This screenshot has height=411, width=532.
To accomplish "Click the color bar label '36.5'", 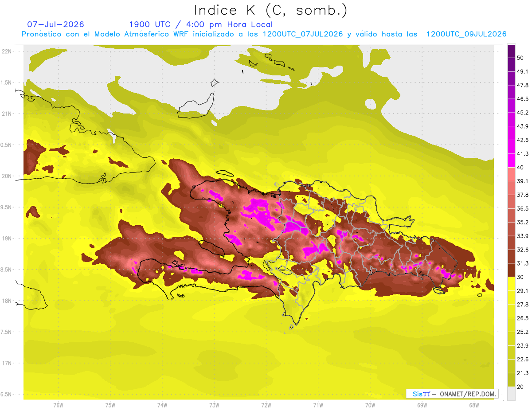I will (523, 208).
